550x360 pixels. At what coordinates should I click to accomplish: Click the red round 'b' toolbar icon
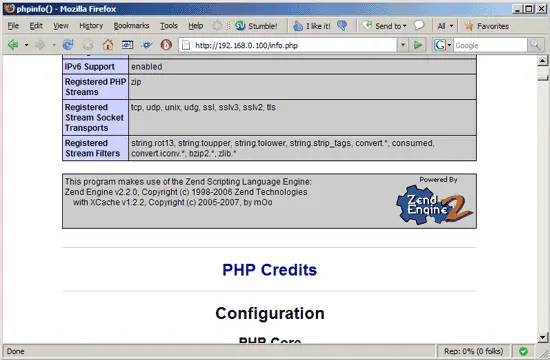tap(166, 45)
